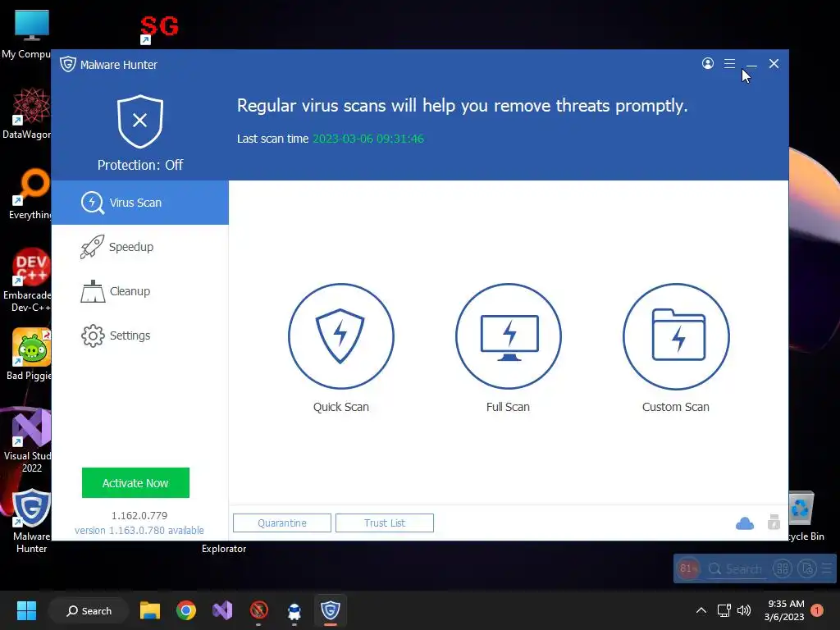
Task: Switch to the Speedup tab
Action: coord(139,247)
